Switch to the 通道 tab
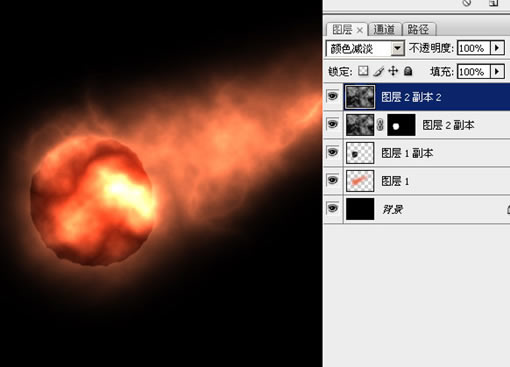The width and height of the screenshot is (510, 367). [x=385, y=29]
